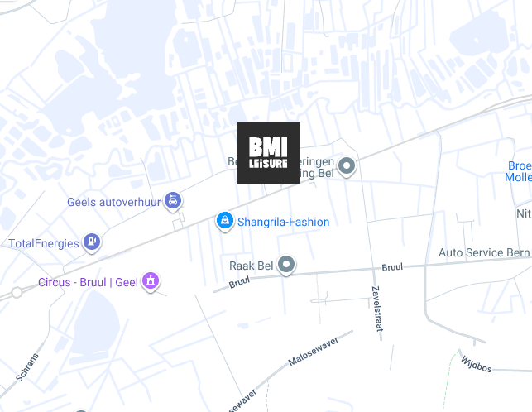Open the Shangrila-Fashion place label

pyautogui.click(x=283, y=222)
